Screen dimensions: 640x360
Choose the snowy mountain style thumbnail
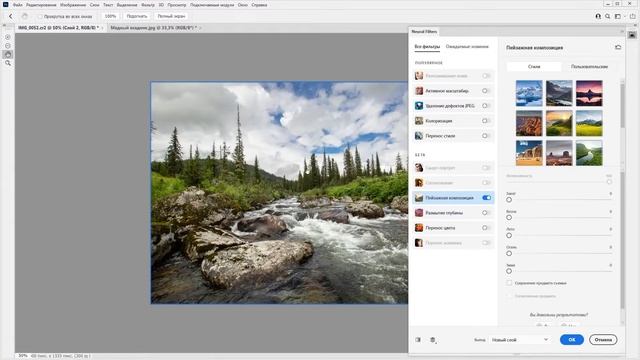(529, 93)
